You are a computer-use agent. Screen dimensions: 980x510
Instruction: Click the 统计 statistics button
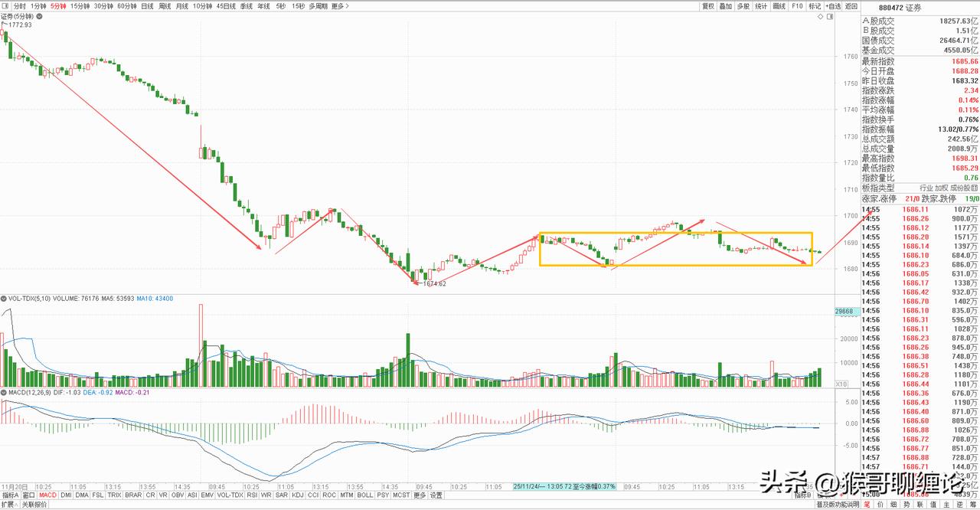coord(761,6)
